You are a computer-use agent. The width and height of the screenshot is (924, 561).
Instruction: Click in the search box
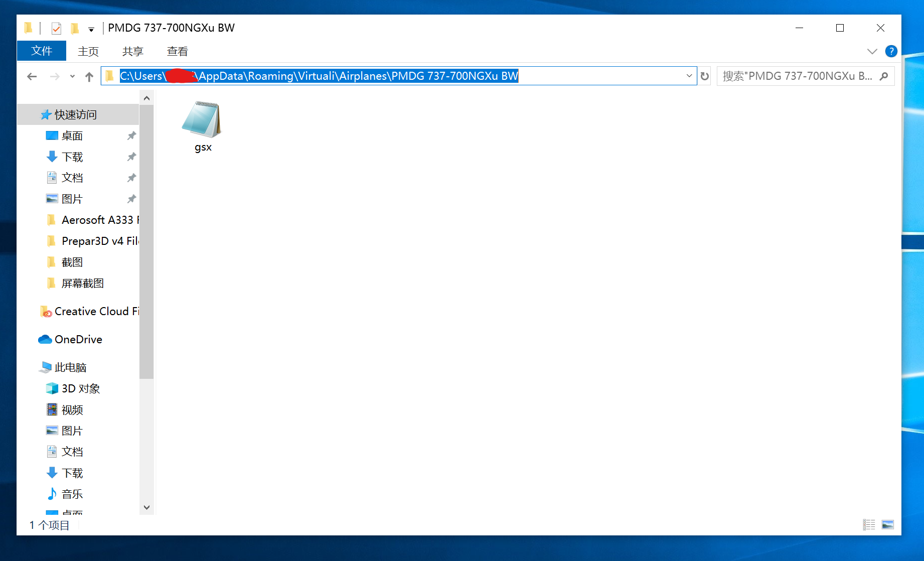(806, 76)
